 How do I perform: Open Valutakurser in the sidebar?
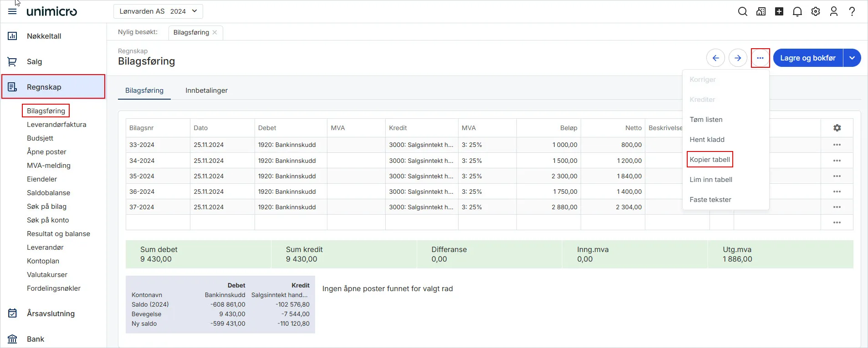pos(47,275)
